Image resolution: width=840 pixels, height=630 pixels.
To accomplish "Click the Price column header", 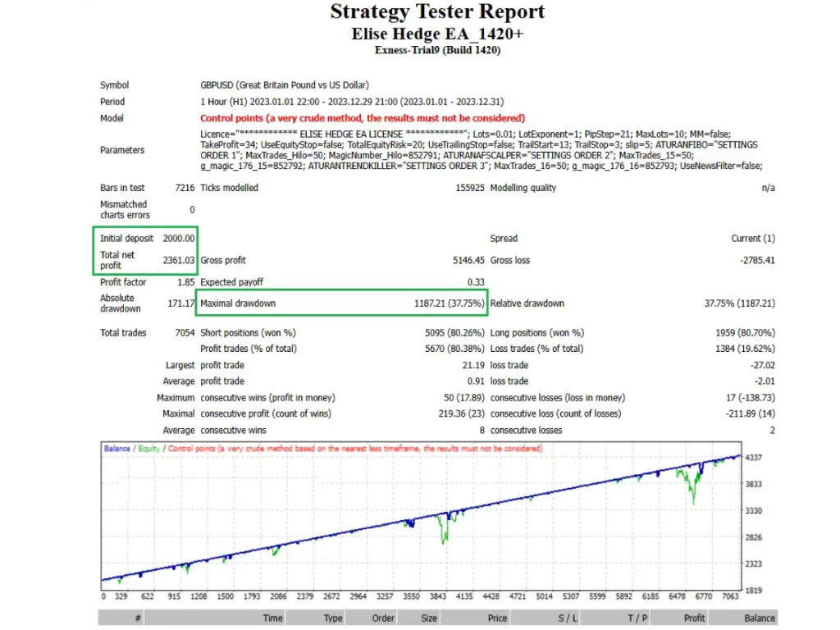I will click(x=497, y=618).
